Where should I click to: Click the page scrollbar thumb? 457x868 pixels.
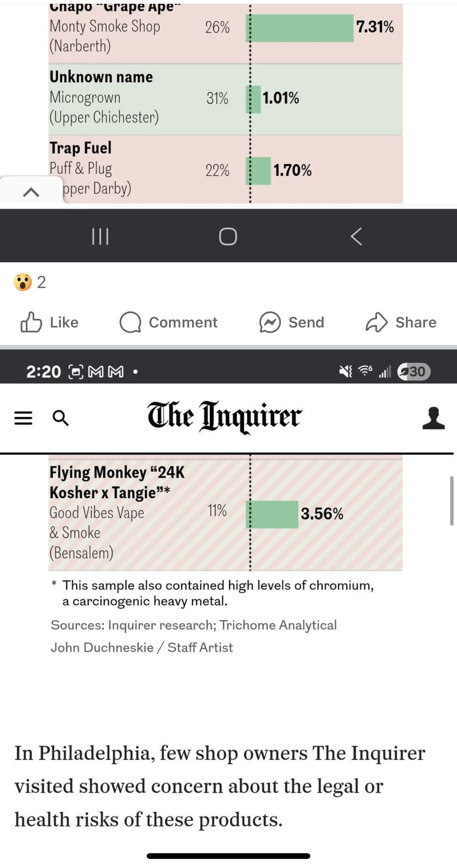[x=451, y=500]
